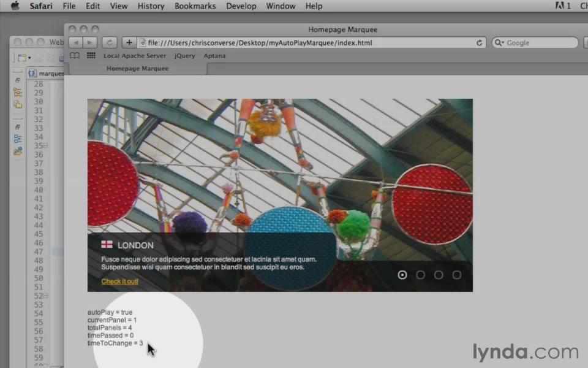Collapse code fold at line 35
The height and width of the screenshot is (368, 588).
45,145
